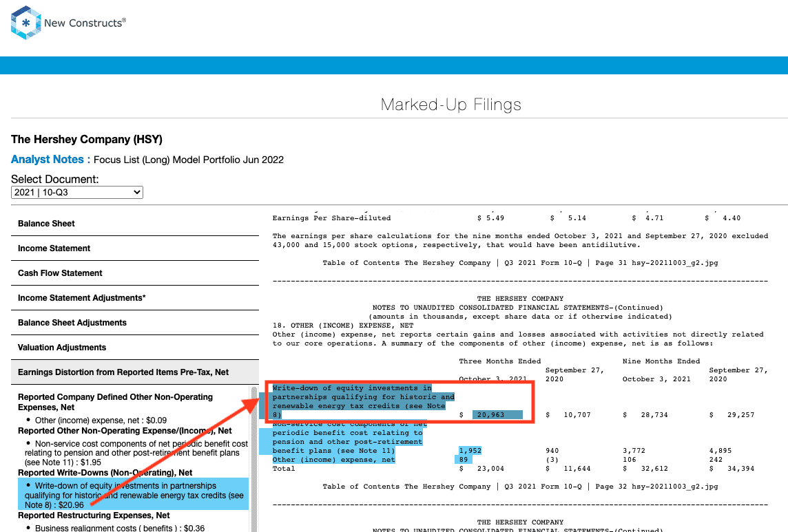Click Reported Company Defined Other Non-Operating heading
The image size is (788, 532).
click(115, 402)
